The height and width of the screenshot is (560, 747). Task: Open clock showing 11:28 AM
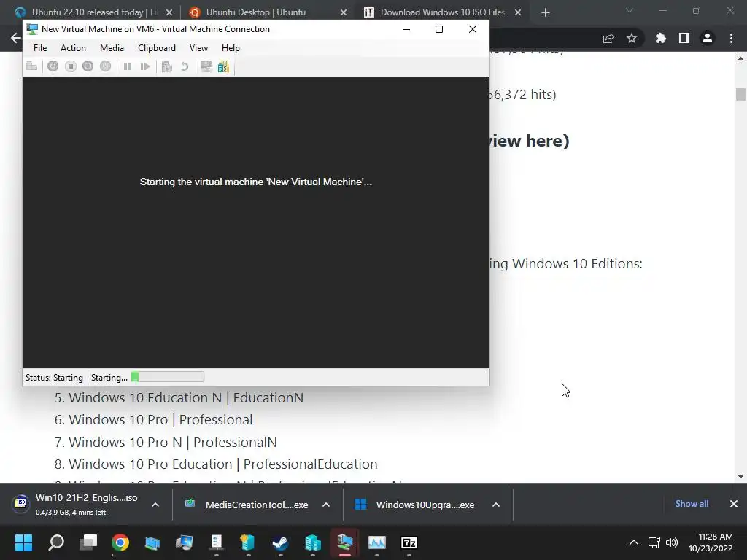tap(711, 542)
